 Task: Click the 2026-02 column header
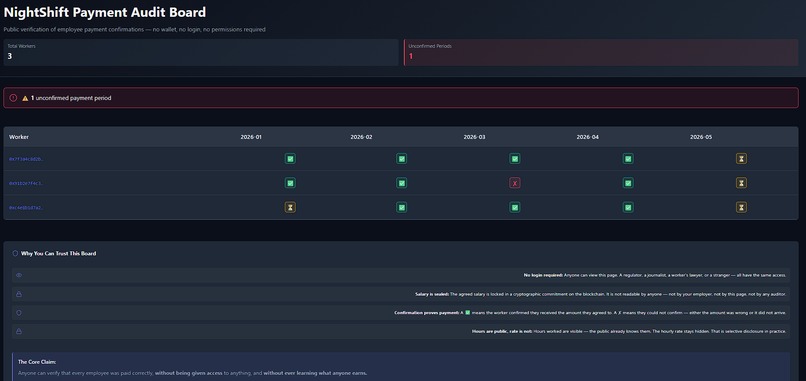pos(361,137)
